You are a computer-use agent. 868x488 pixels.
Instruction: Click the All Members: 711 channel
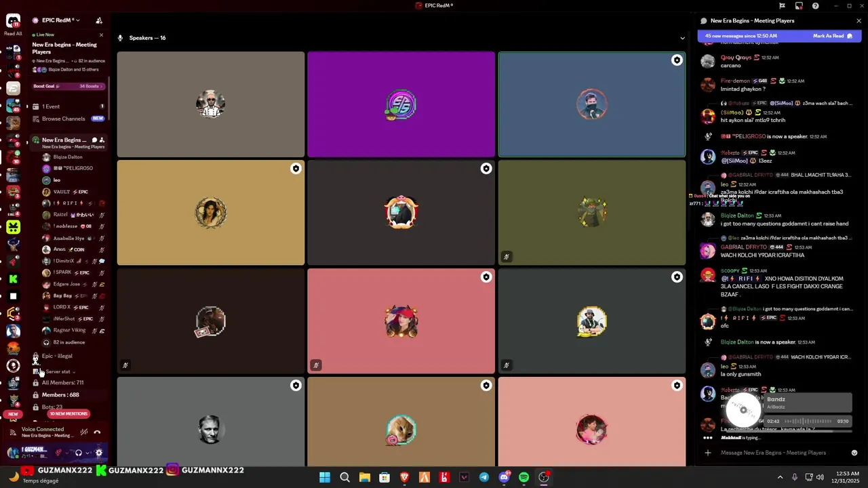point(62,382)
